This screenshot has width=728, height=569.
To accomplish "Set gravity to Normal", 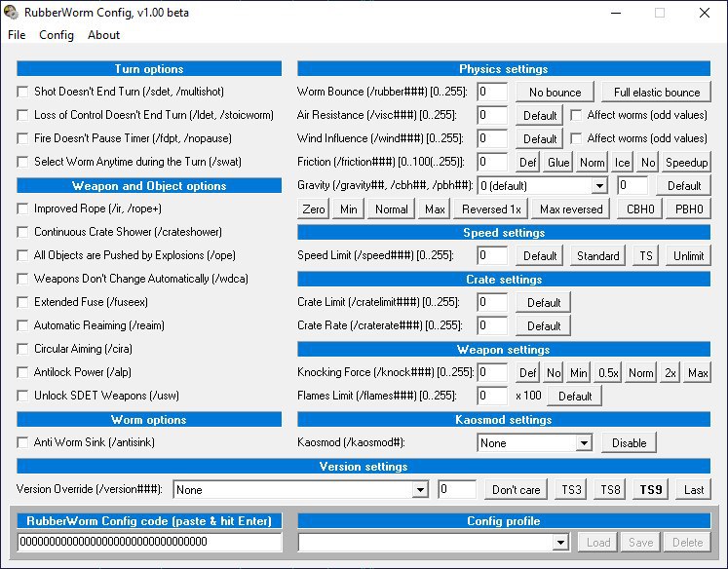I will 391,209.
